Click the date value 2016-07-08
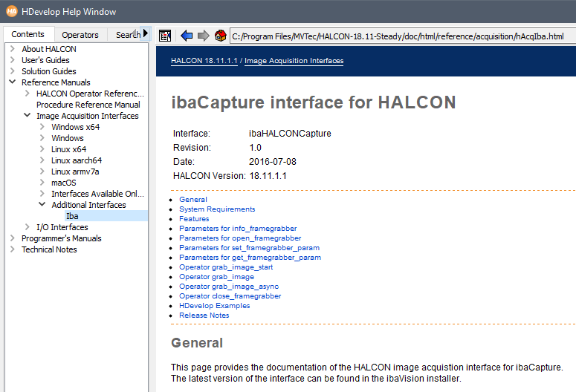Viewport: 576px width, 392px height. 273,162
